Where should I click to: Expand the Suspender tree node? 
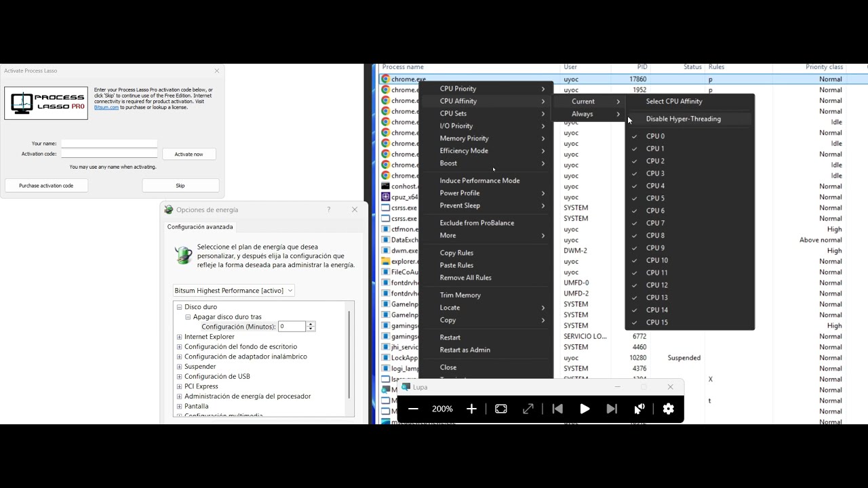click(x=180, y=367)
